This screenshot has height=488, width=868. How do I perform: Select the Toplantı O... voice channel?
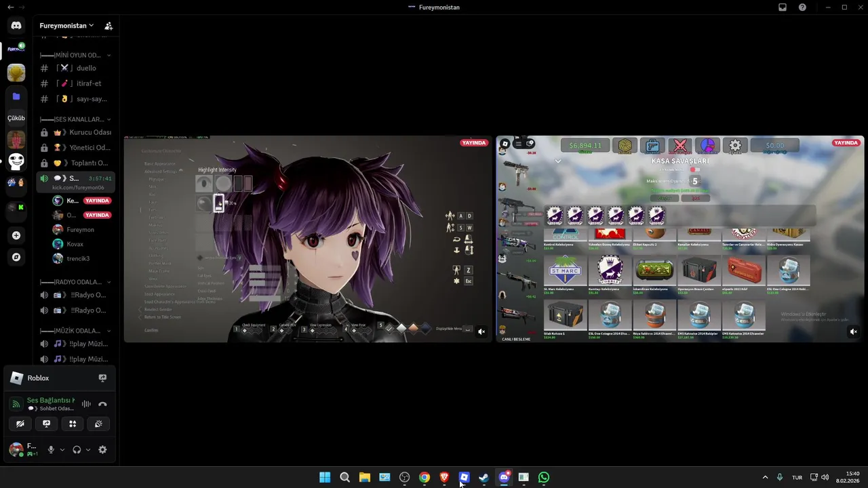(x=76, y=163)
